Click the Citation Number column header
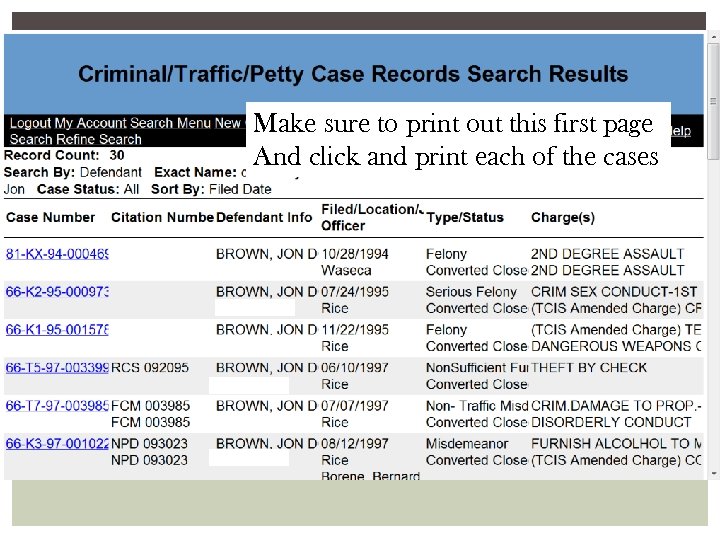The image size is (720, 540). pos(163,217)
